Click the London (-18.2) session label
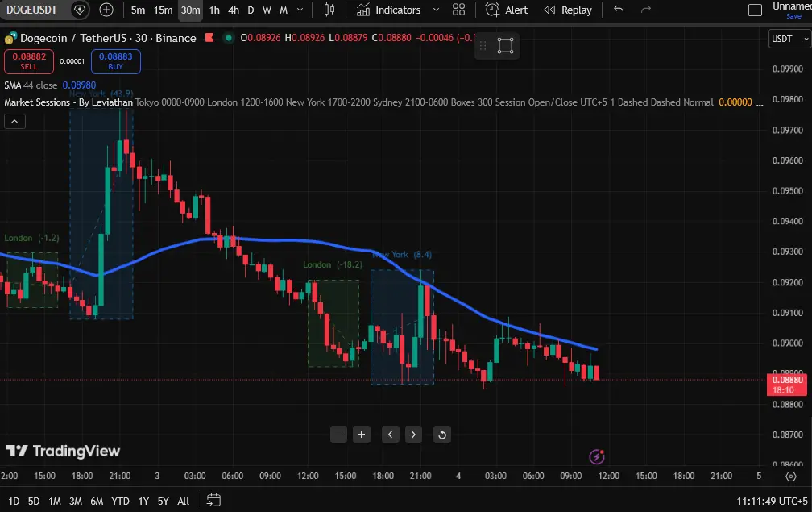Screen dimensions: 812x512 tap(333, 264)
